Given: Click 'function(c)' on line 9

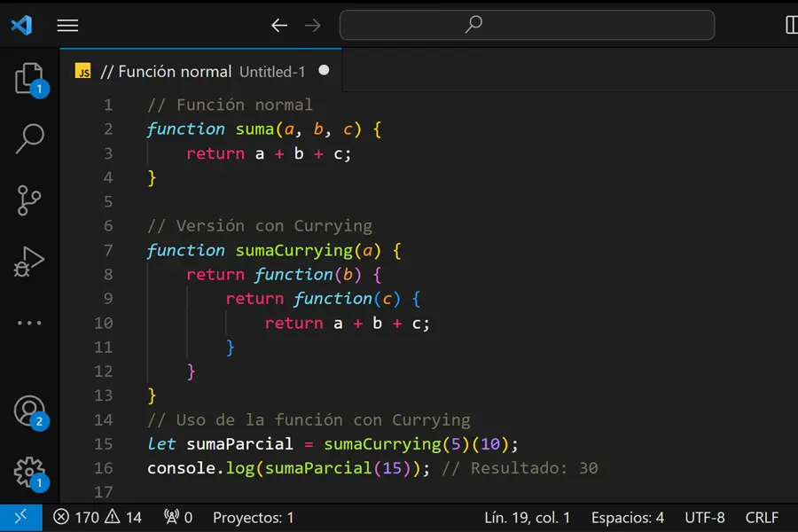Looking at the screenshot, I should 347,299.
